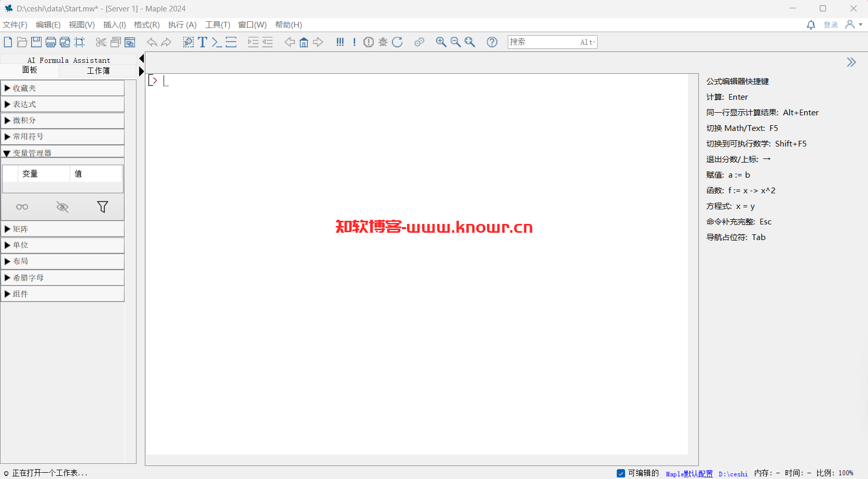The height and width of the screenshot is (479, 868).
Task: Expand the 收藏夹 palette
Action: [63, 88]
